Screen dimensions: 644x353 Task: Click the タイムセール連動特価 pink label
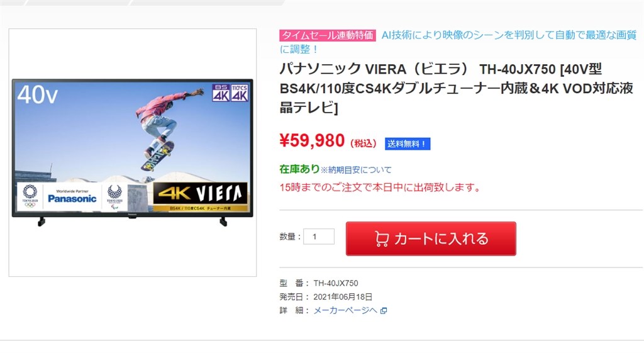[327, 35]
